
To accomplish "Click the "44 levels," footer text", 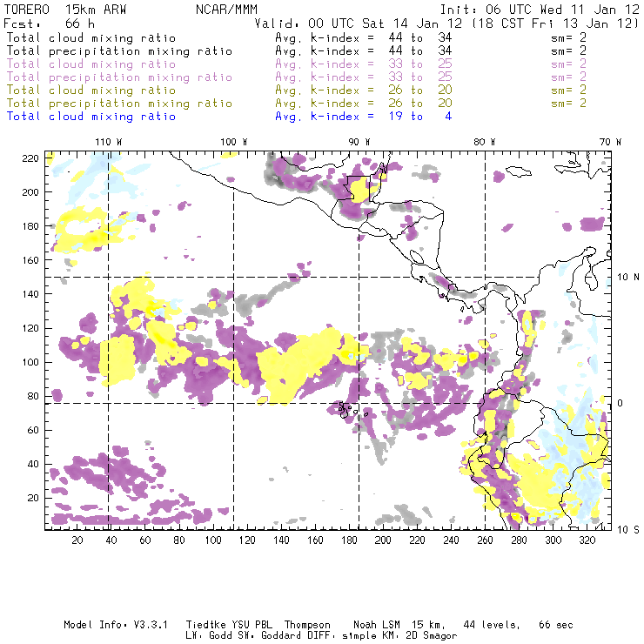I will (x=492, y=625).
